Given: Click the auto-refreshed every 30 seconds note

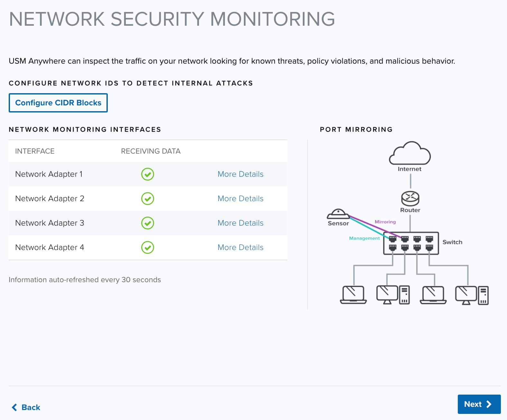Looking at the screenshot, I should [x=85, y=280].
